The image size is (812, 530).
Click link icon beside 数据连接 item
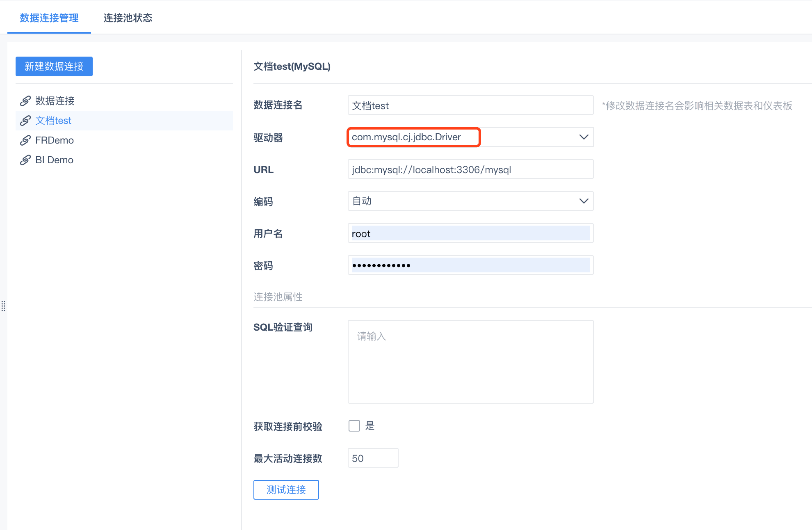click(x=25, y=101)
